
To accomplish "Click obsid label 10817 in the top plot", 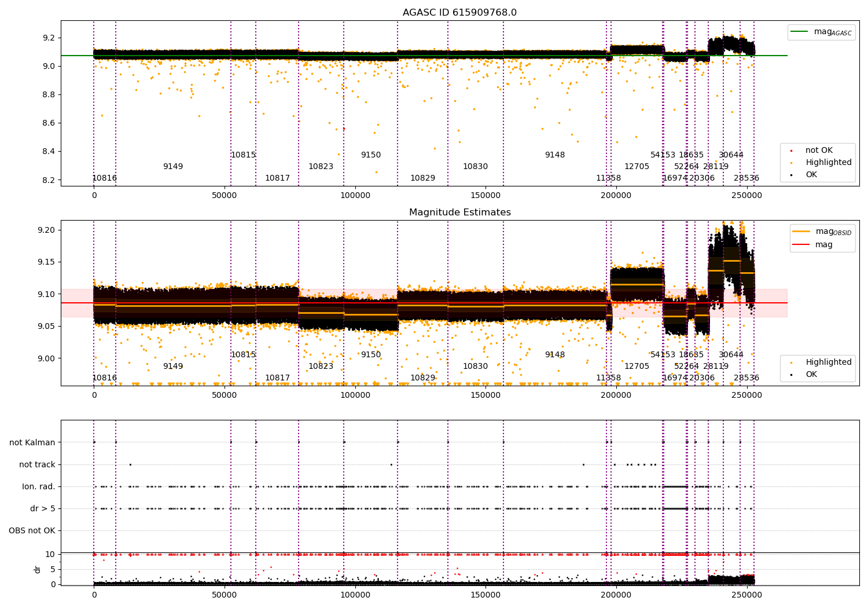I will click(x=277, y=178).
